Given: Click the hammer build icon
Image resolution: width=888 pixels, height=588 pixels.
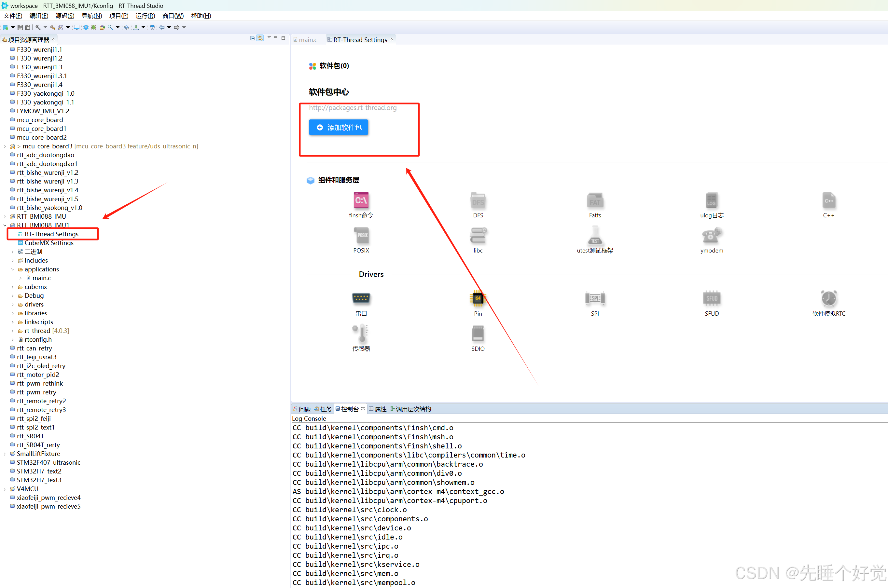Looking at the screenshot, I should point(38,27).
